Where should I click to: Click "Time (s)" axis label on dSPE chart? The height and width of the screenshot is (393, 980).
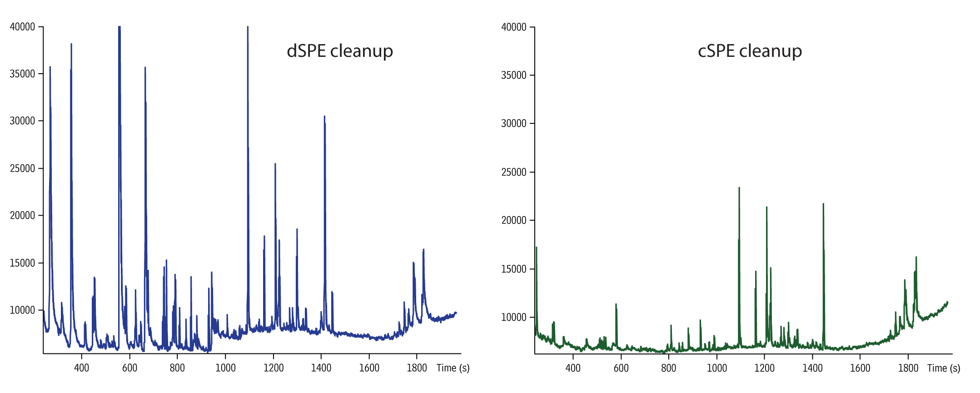(x=453, y=368)
